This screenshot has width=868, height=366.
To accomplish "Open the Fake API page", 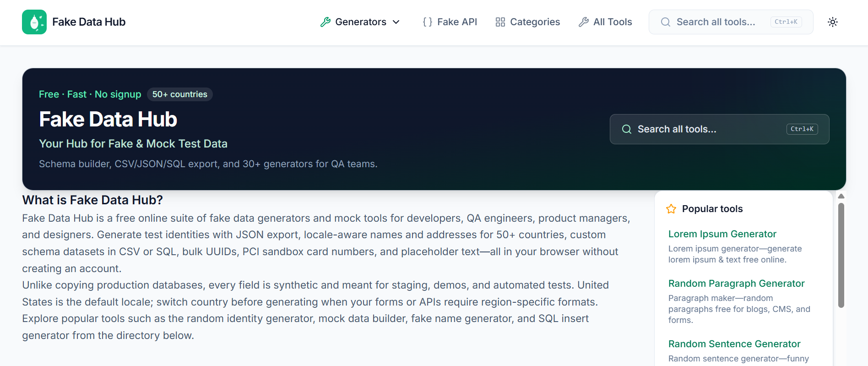I will pos(450,22).
